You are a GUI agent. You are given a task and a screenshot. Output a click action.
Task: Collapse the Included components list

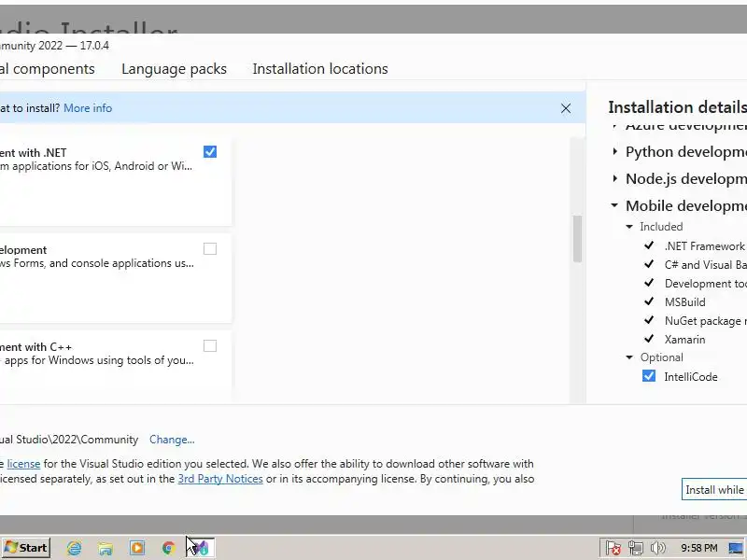click(x=629, y=227)
